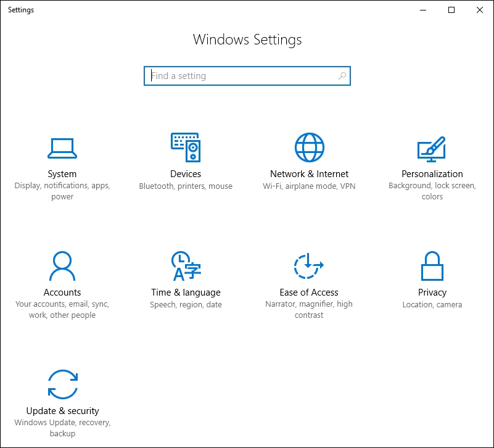Click the circular arrows Update & security icon

click(x=63, y=384)
